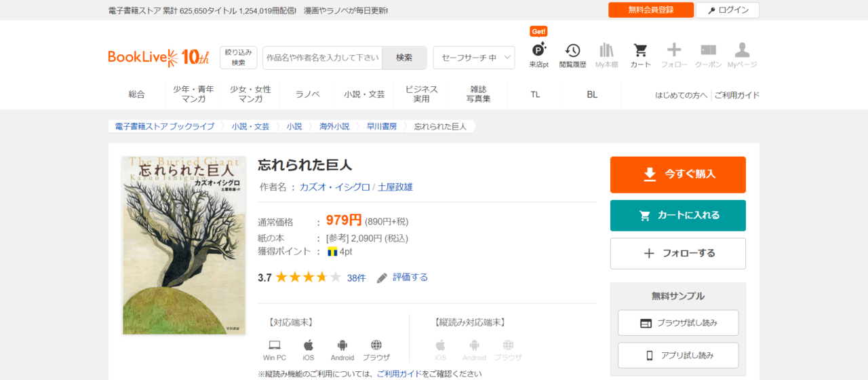Click the フォロー plus icon in header
The image size is (868, 380).
click(x=674, y=52)
